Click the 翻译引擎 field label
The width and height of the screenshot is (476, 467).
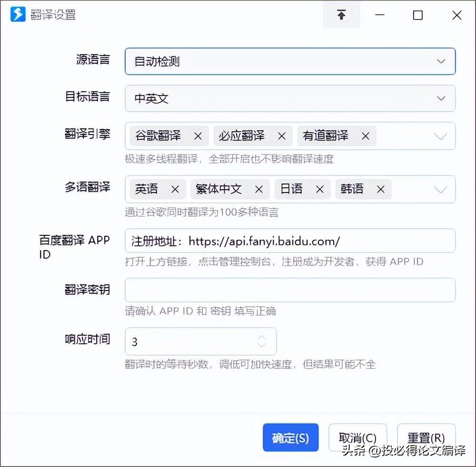[x=88, y=134]
